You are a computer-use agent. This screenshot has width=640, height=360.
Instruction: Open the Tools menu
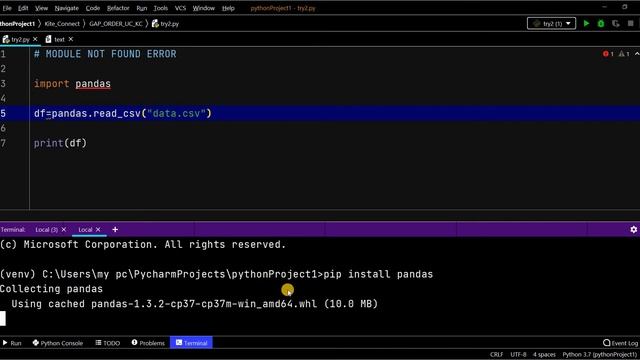160,8
